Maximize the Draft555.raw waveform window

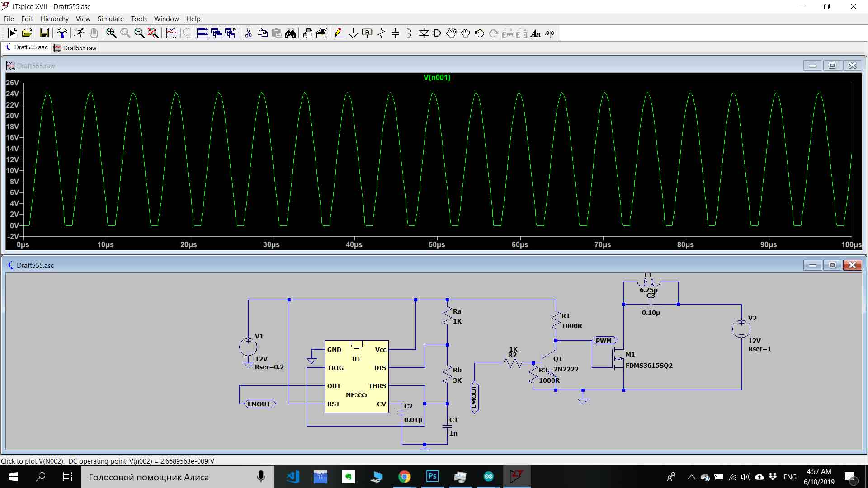[832, 66]
